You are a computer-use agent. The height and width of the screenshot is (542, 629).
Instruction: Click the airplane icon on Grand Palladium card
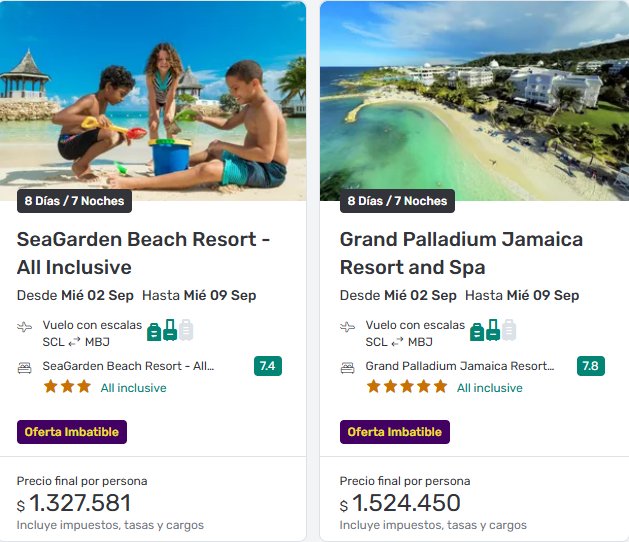(x=348, y=327)
